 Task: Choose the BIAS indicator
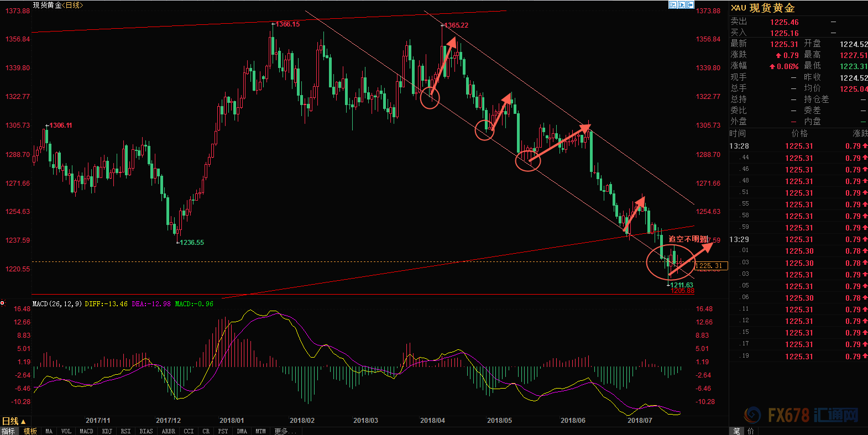click(146, 431)
